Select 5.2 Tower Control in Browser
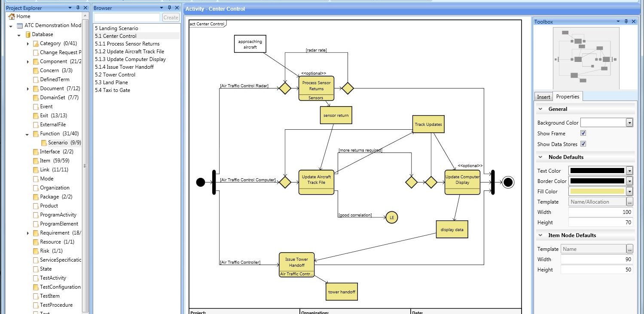Image resolution: width=644 pixels, height=314 pixels. pos(115,75)
